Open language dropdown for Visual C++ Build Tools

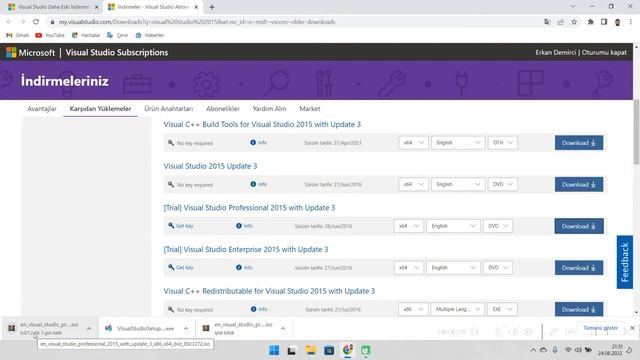458,142
